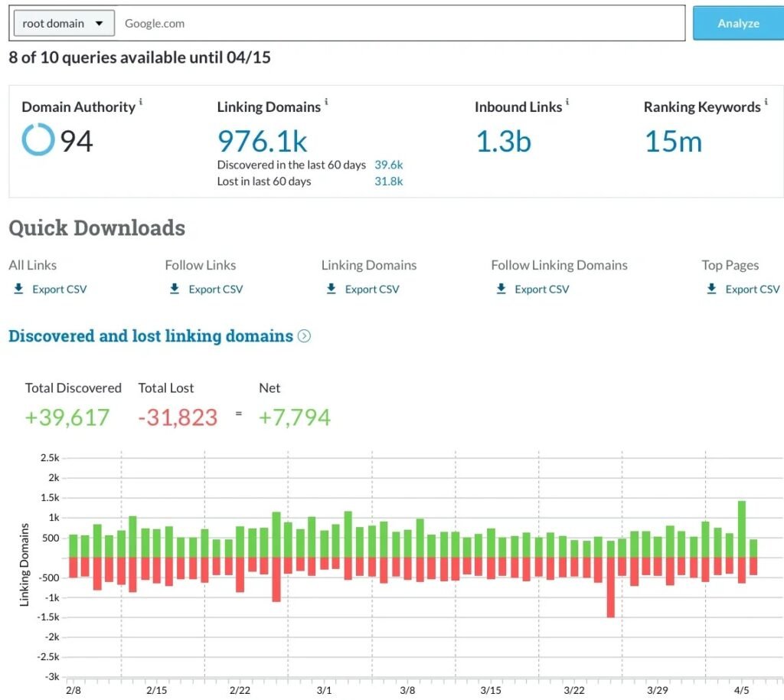Click the largest red bar after 3/22
This screenshot has width=784, height=700.
pos(610,587)
